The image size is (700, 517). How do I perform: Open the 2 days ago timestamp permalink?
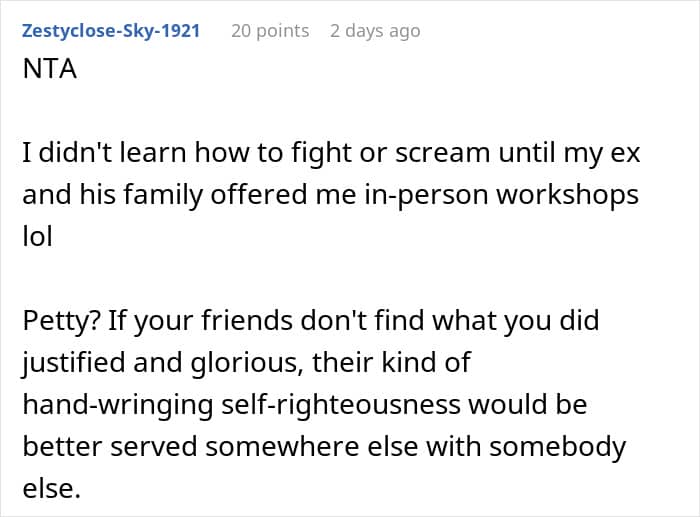pos(375,31)
